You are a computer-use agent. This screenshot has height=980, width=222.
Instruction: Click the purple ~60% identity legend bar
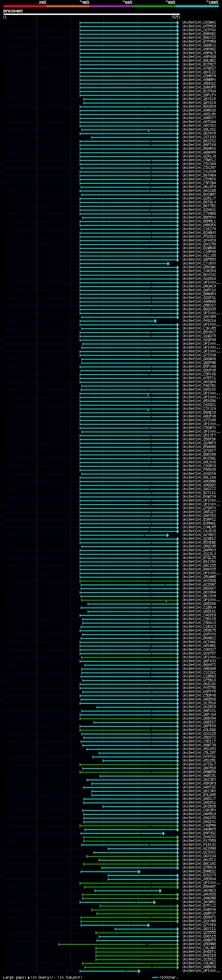[111, 6]
